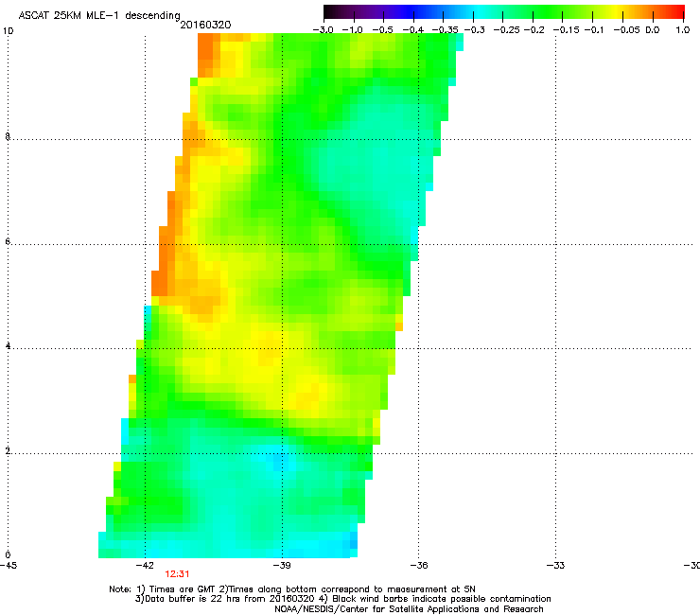Click latitude axis label 4

[8, 346]
